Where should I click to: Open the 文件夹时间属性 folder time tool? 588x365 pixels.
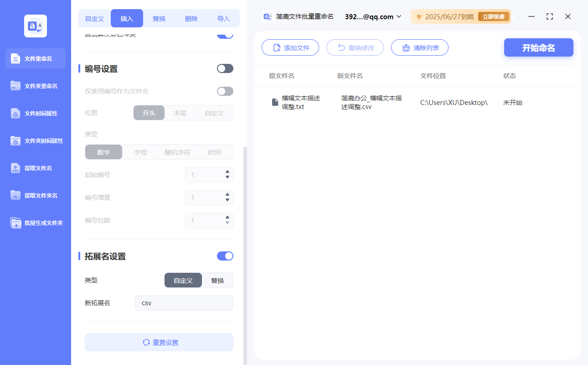[x=35, y=141]
